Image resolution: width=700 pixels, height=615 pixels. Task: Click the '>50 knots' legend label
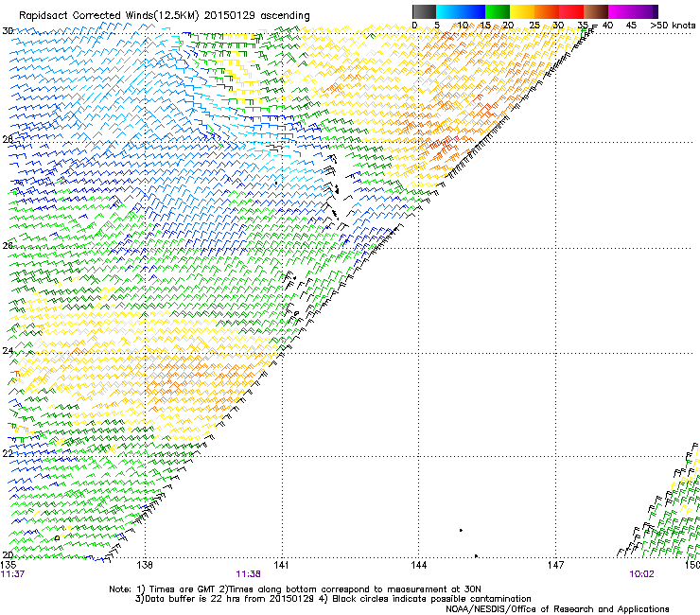[x=673, y=26]
